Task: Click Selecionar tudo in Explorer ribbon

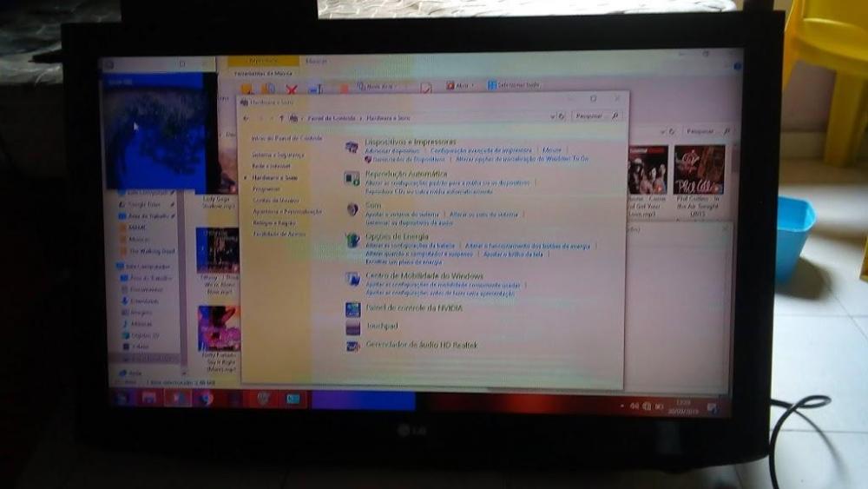Action: pyautogui.click(x=513, y=85)
